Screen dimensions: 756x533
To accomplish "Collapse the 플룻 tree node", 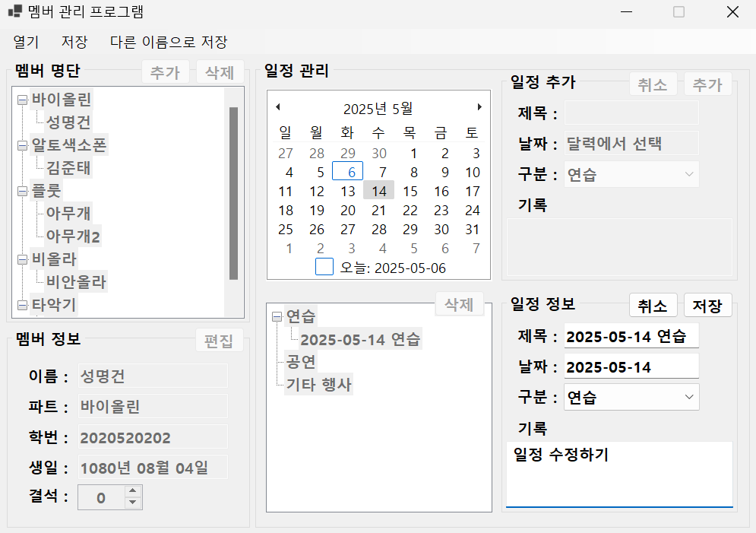I will click(x=22, y=192).
